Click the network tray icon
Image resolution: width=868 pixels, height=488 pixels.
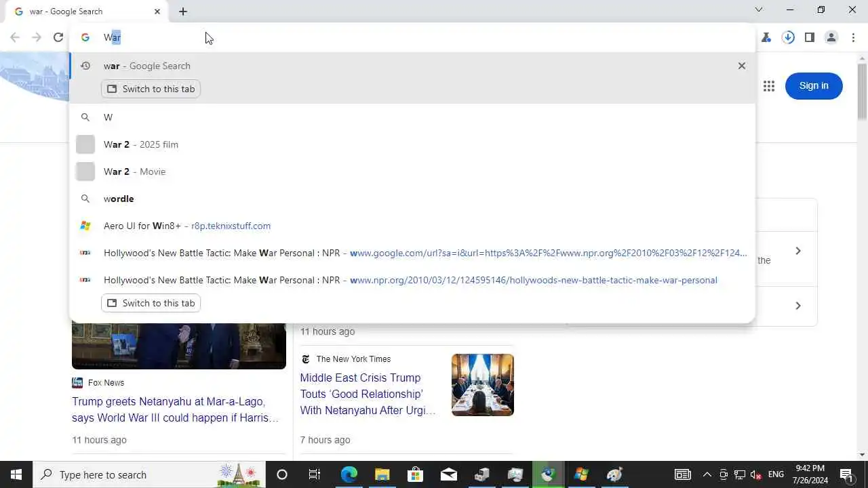point(740,474)
